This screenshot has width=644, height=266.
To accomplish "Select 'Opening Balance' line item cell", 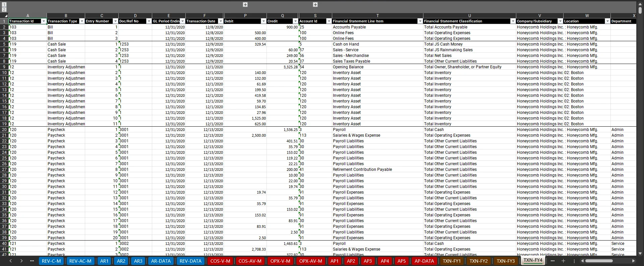I will click(377, 67).
